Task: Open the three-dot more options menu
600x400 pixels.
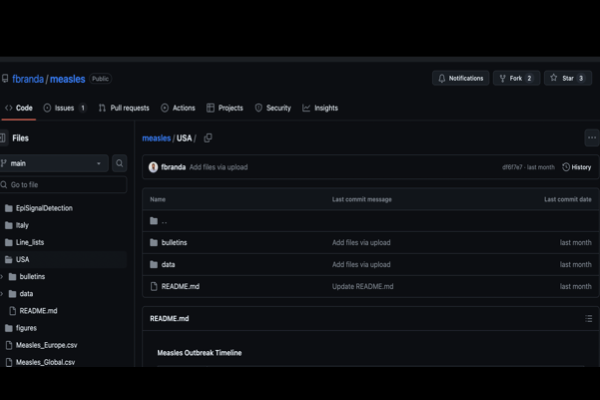Action: pos(591,138)
